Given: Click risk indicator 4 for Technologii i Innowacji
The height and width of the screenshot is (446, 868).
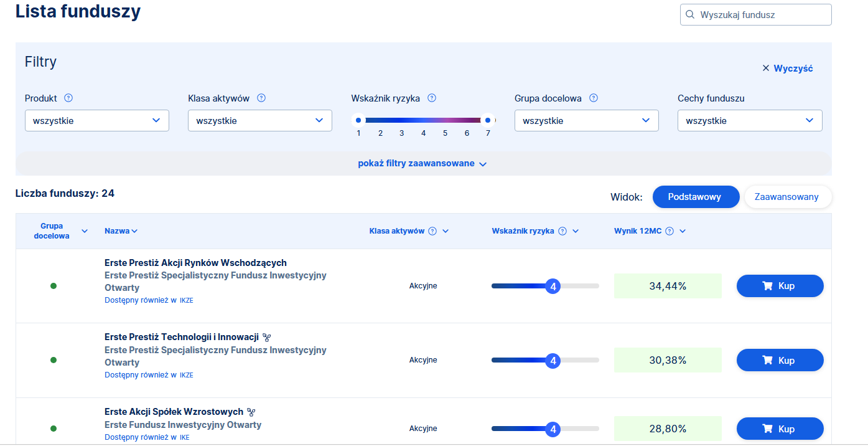Looking at the screenshot, I should coord(553,360).
